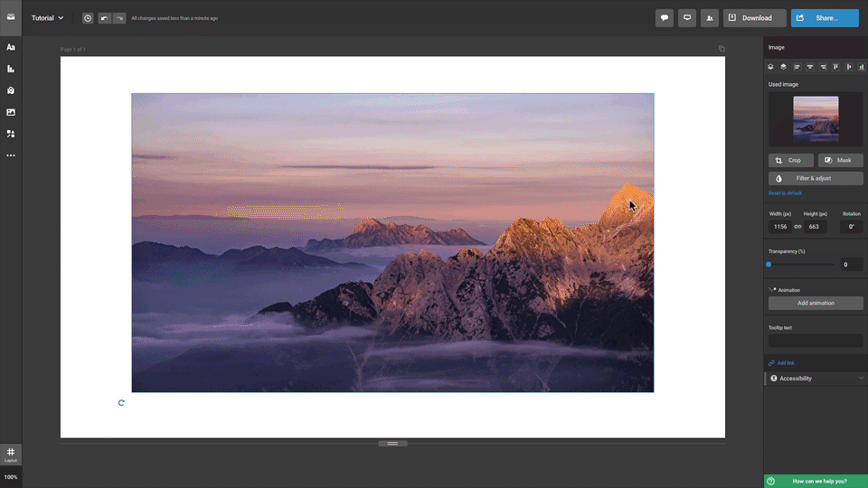Image resolution: width=868 pixels, height=488 pixels.
Task: Open the collaborators people icon
Action: (x=710, y=18)
